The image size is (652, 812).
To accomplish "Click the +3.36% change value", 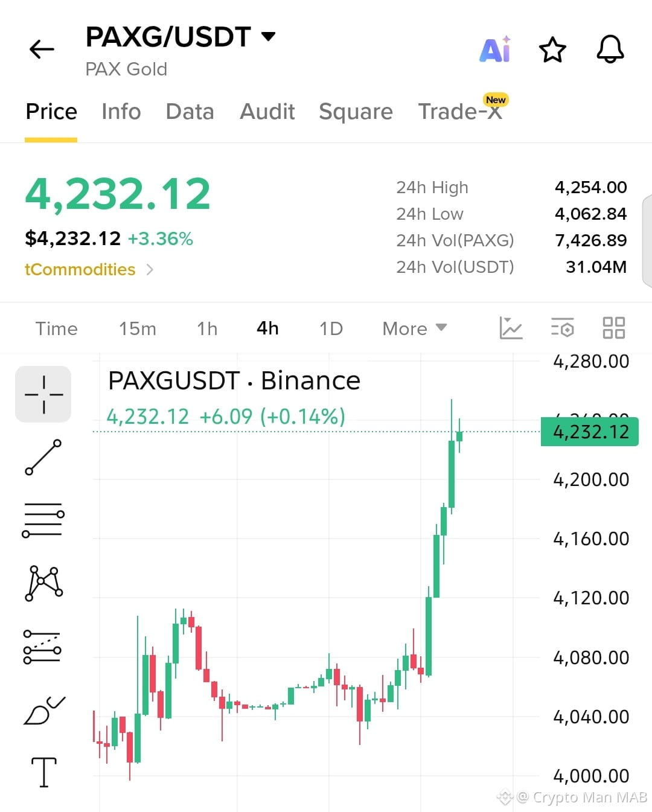I will [161, 238].
